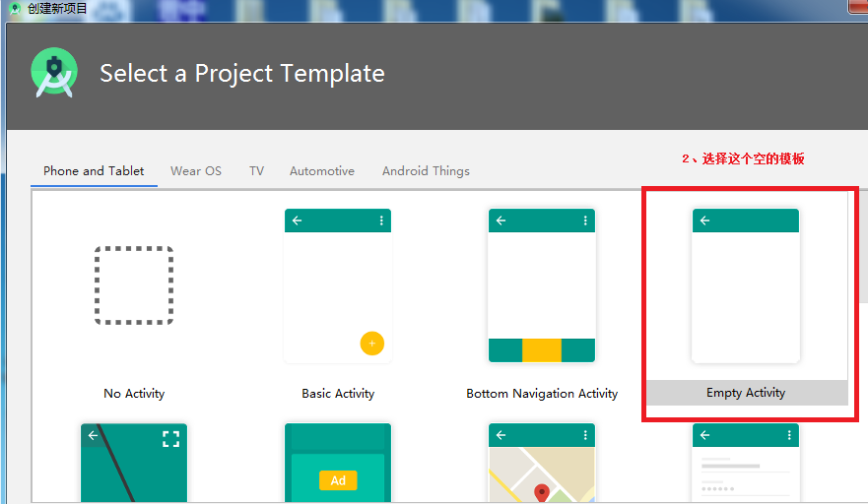Select the Empty Activity template preview

coord(746,285)
